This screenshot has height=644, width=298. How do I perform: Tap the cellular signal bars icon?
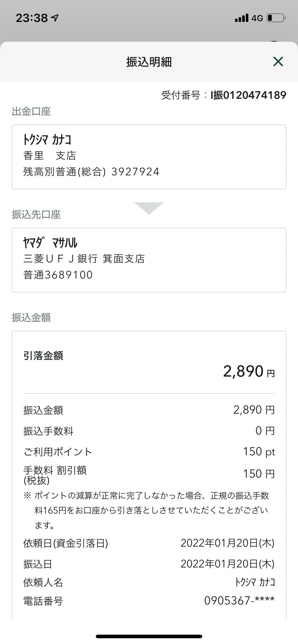pos(241,18)
